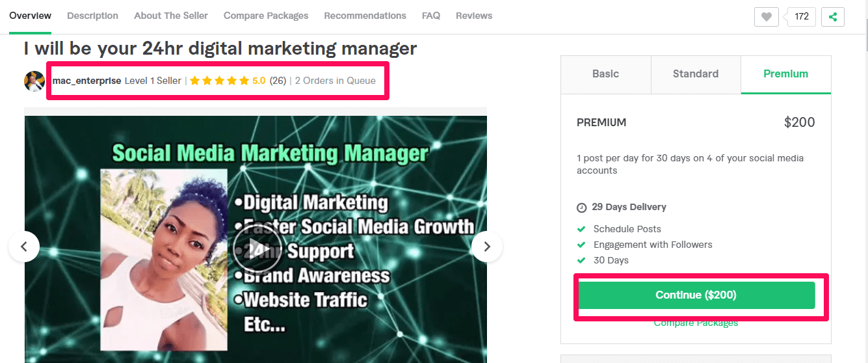The width and height of the screenshot is (868, 363).
Task: Click the Compare Packages link below Continue
Action: point(696,323)
